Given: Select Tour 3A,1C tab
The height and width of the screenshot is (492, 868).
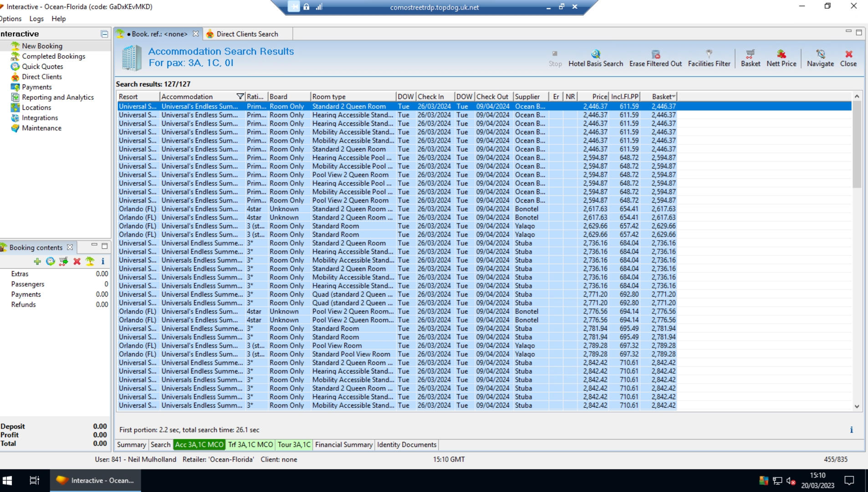Looking at the screenshot, I should tap(294, 445).
